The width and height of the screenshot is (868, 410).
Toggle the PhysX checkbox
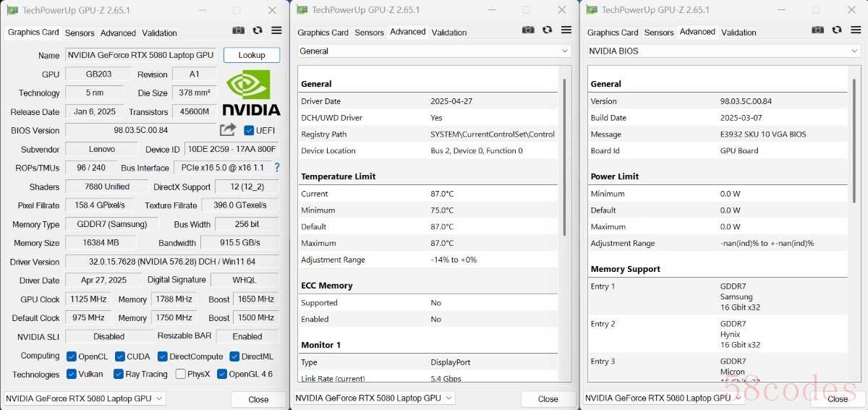coord(180,374)
